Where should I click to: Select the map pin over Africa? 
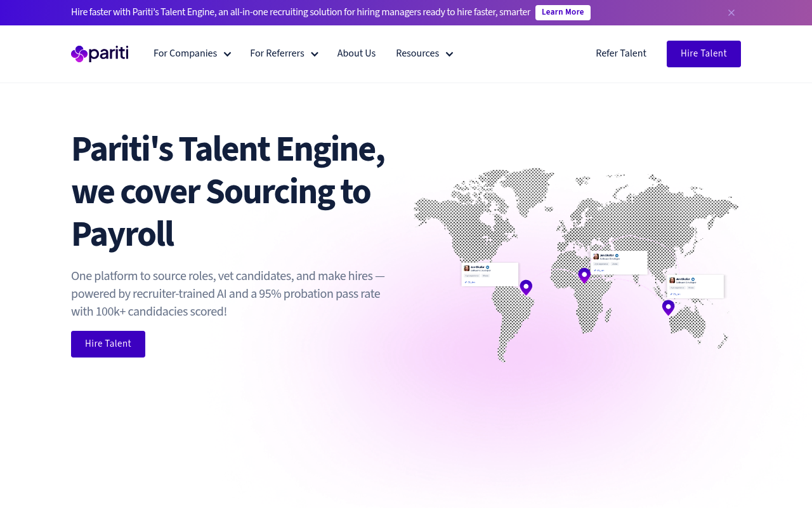pyautogui.click(x=584, y=276)
